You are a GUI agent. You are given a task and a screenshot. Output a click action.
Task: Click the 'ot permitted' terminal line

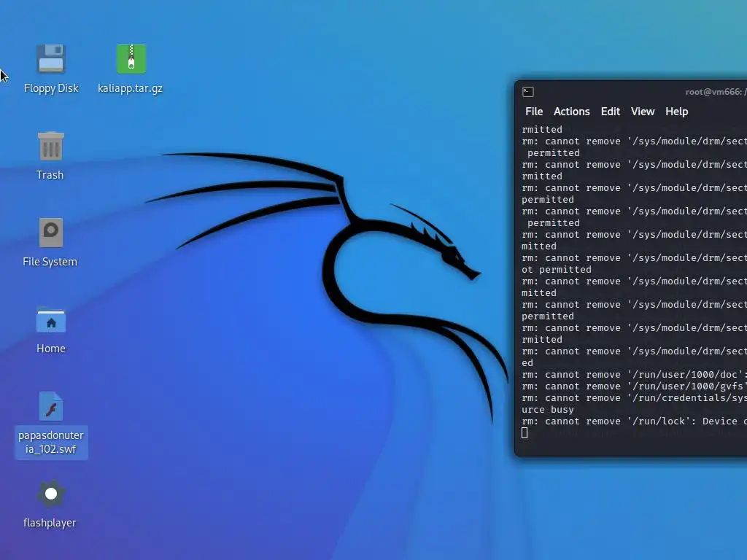(557, 270)
